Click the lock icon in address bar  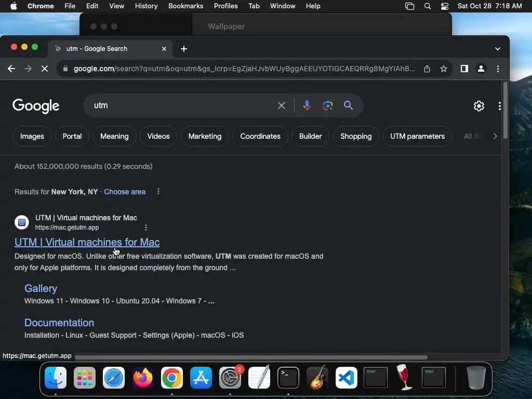click(x=65, y=69)
